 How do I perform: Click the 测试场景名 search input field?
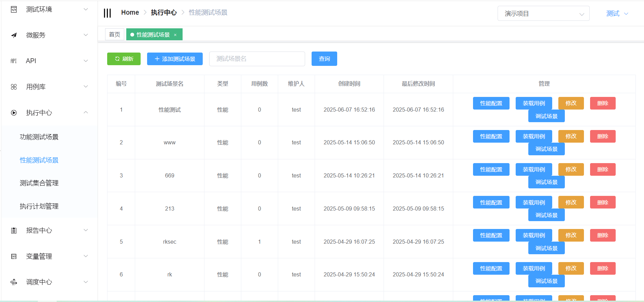[257, 59]
